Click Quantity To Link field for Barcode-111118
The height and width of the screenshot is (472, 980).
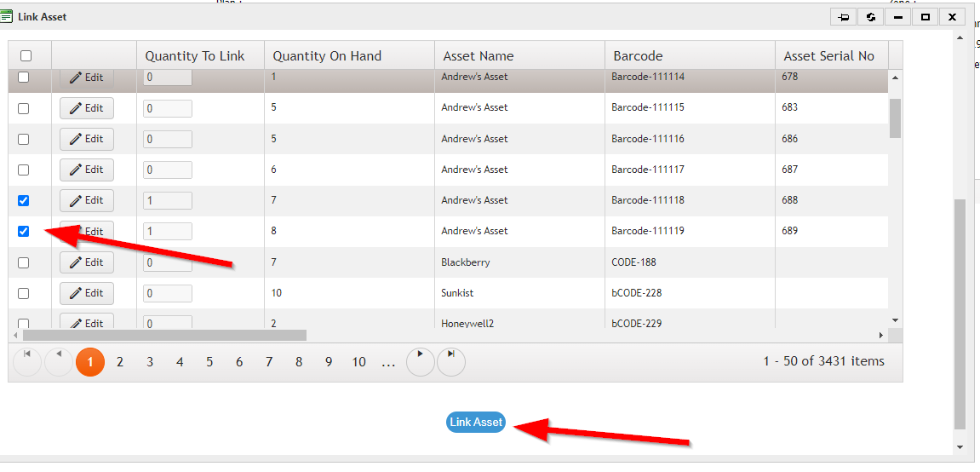[x=168, y=200]
